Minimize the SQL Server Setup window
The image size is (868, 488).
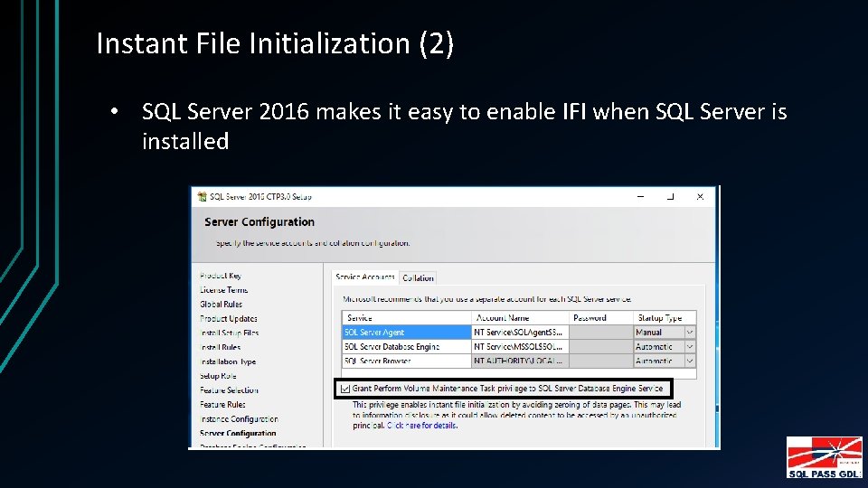640,196
